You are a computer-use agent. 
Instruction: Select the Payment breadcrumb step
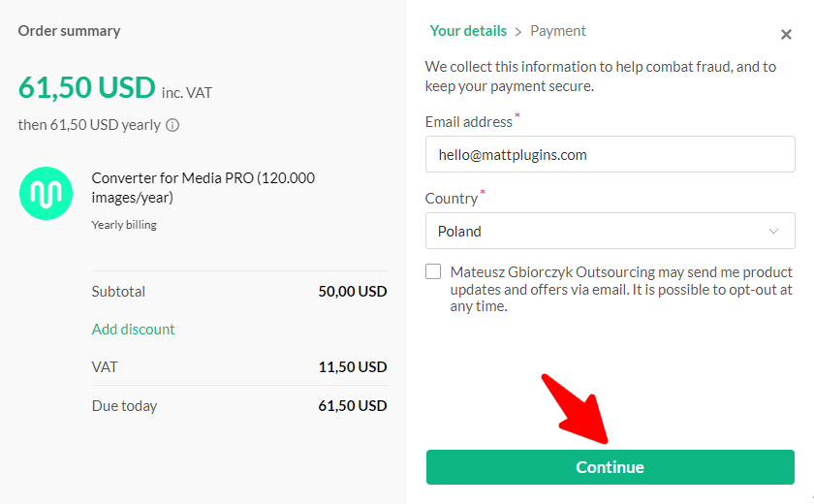(558, 31)
